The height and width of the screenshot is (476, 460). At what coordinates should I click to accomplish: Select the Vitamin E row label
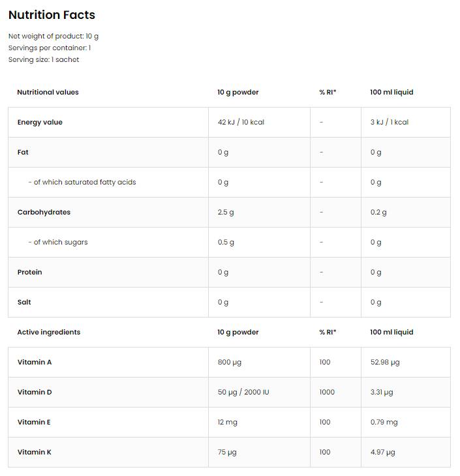tap(34, 422)
